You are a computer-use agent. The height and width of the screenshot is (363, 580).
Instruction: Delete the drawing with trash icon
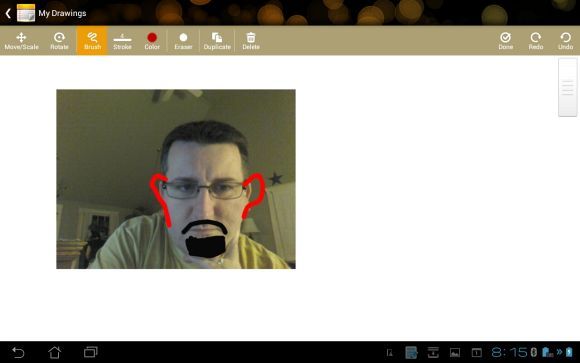(x=251, y=41)
